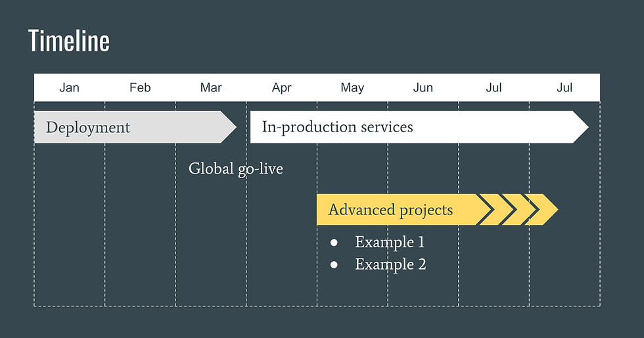The image size is (644, 338).
Task: Click the bullet point beside Example 2
Action: 334,265
